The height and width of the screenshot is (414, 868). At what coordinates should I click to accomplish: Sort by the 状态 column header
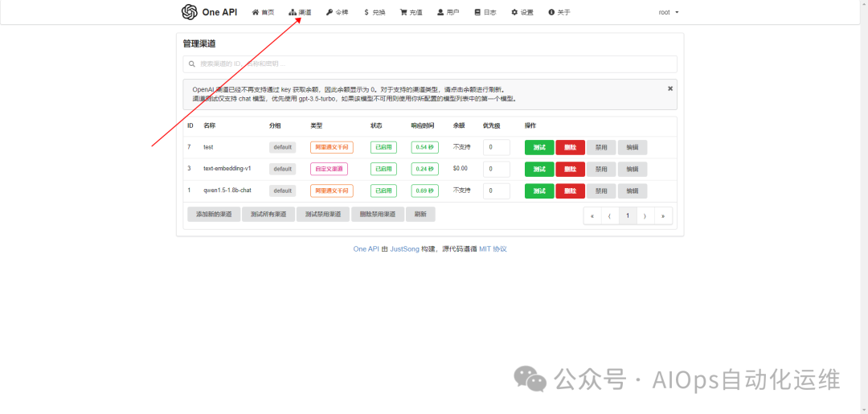tap(376, 125)
